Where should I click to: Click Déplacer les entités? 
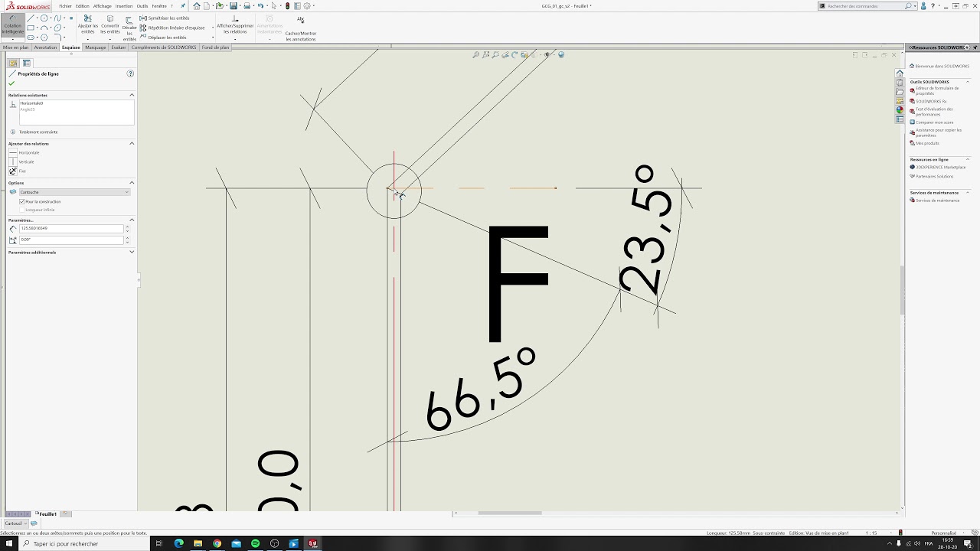[x=162, y=37]
